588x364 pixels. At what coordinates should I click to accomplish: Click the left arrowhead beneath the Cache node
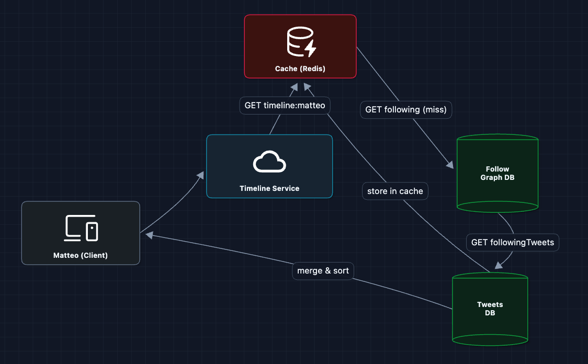tap(294, 87)
